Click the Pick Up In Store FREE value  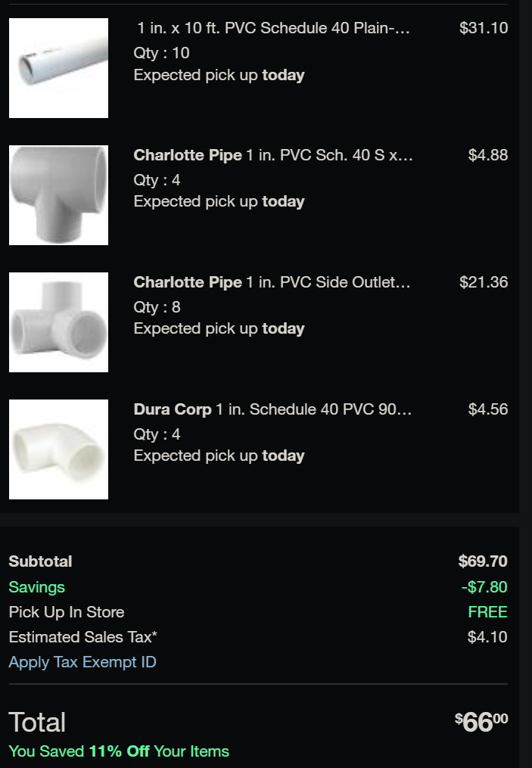[487, 612]
